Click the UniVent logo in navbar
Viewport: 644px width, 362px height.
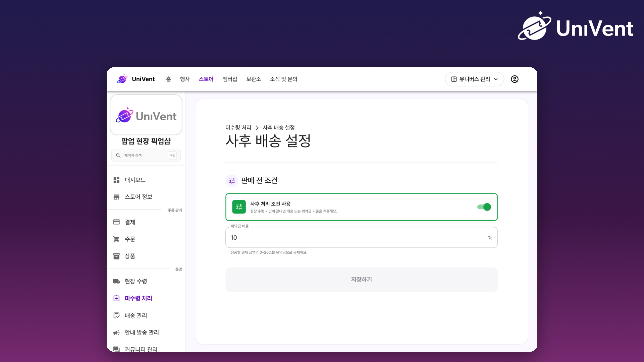[x=136, y=79]
